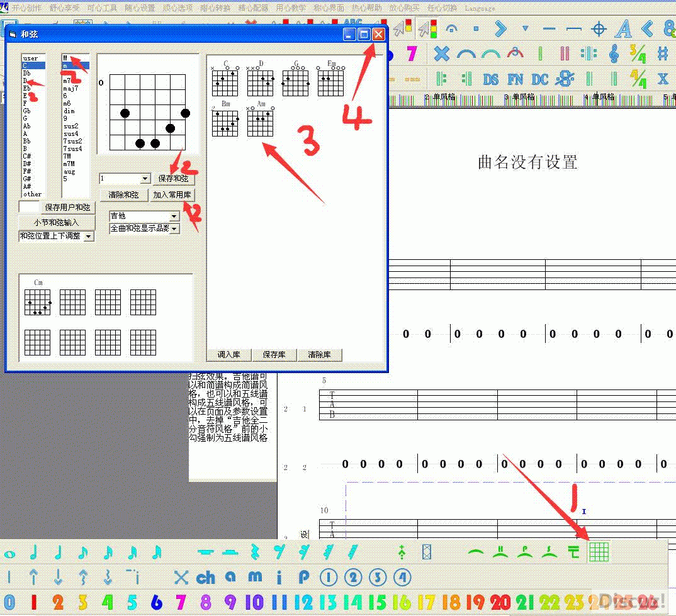Open the 精心配器 menu

(x=253, y=8)
